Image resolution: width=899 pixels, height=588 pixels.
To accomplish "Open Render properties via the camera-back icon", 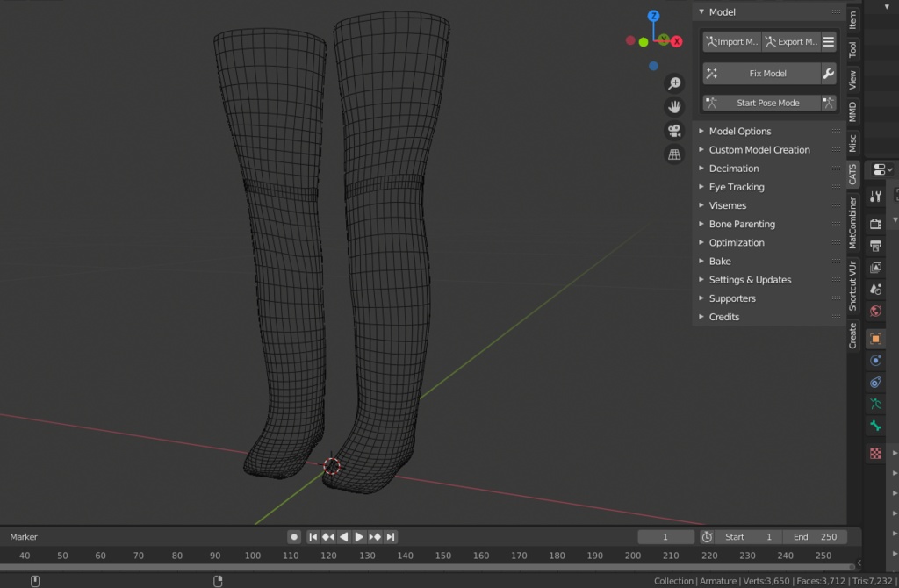I will point(874,223).
